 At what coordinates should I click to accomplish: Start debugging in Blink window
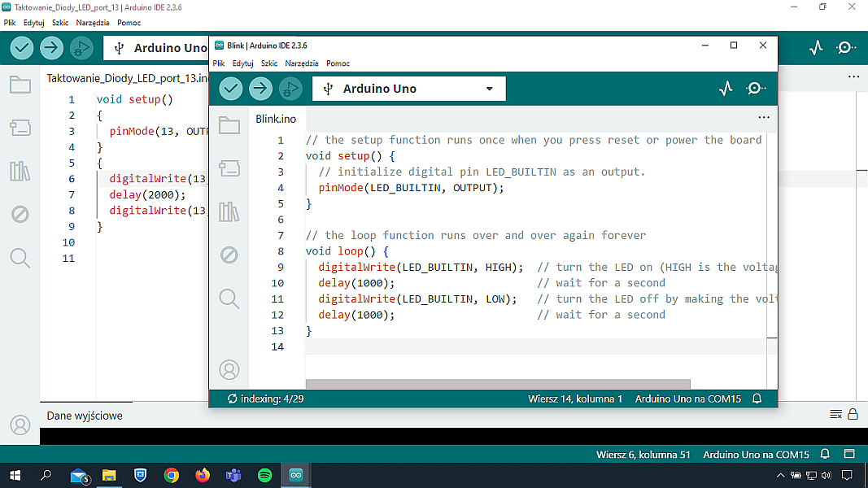click(290, 89)
